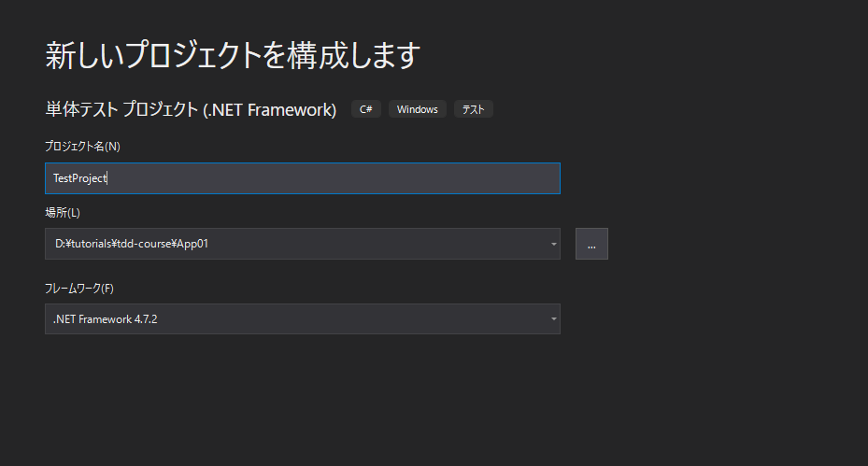Click the 単体テスト プロジェクト template title

(121, 109)
